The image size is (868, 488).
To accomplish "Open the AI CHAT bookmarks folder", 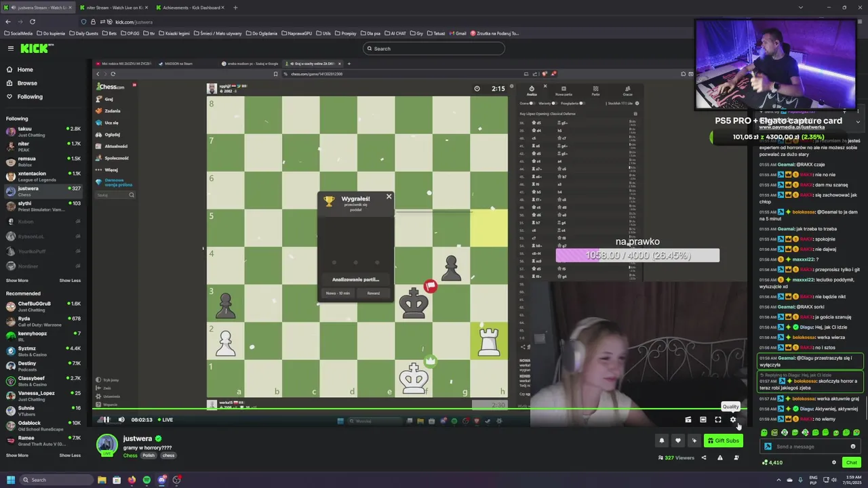I will [x=396, y=33].
